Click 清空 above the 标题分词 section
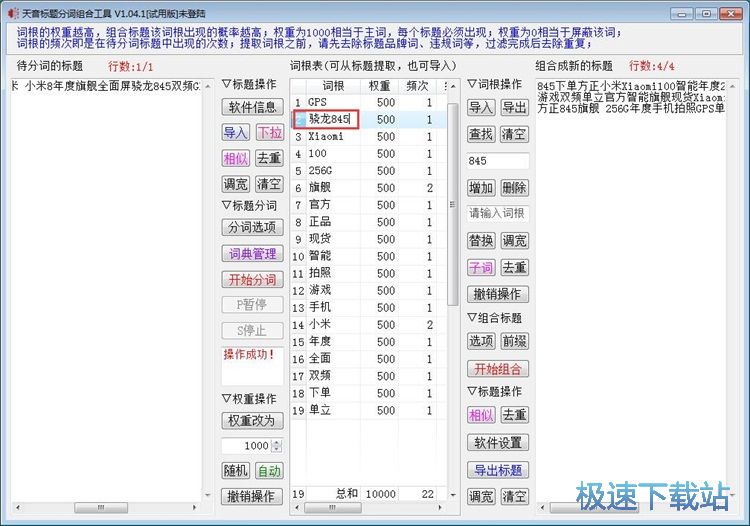Image resolution: width=750 pixels, height=526 pixels. click(x=269, y=184)
